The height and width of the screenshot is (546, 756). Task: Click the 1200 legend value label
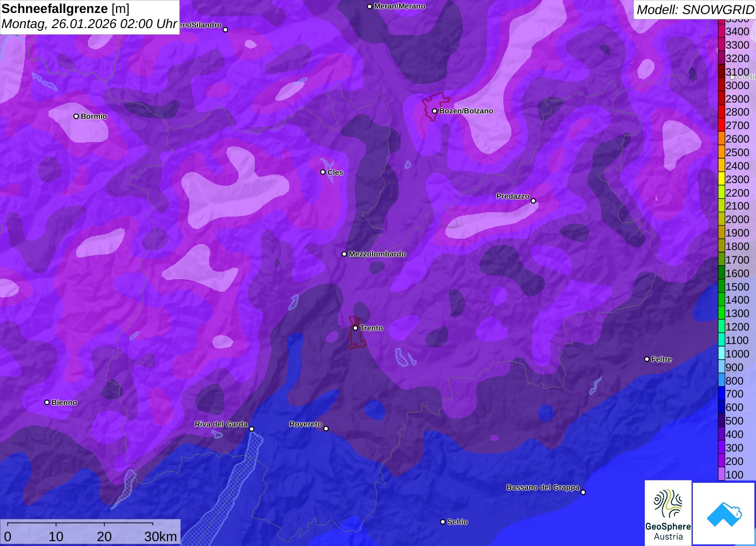pyautogui.click(x=738, y=327)
